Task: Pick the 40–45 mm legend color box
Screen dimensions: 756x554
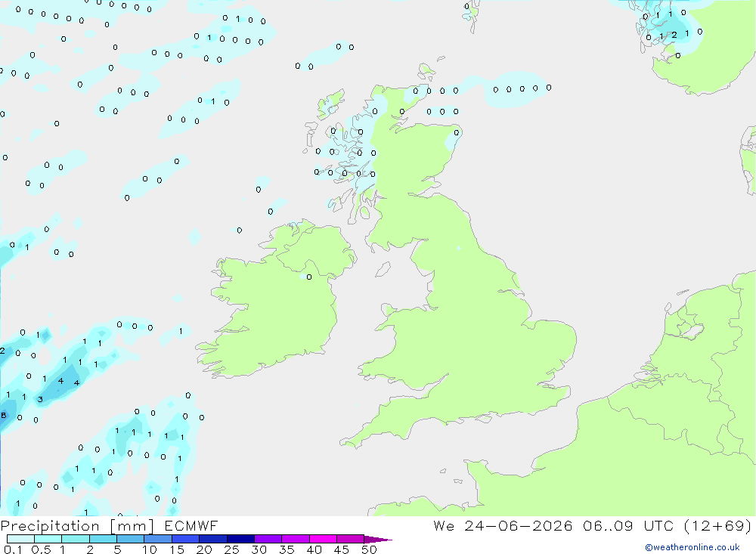Action: pyautogui.click(x=323, y=539)
